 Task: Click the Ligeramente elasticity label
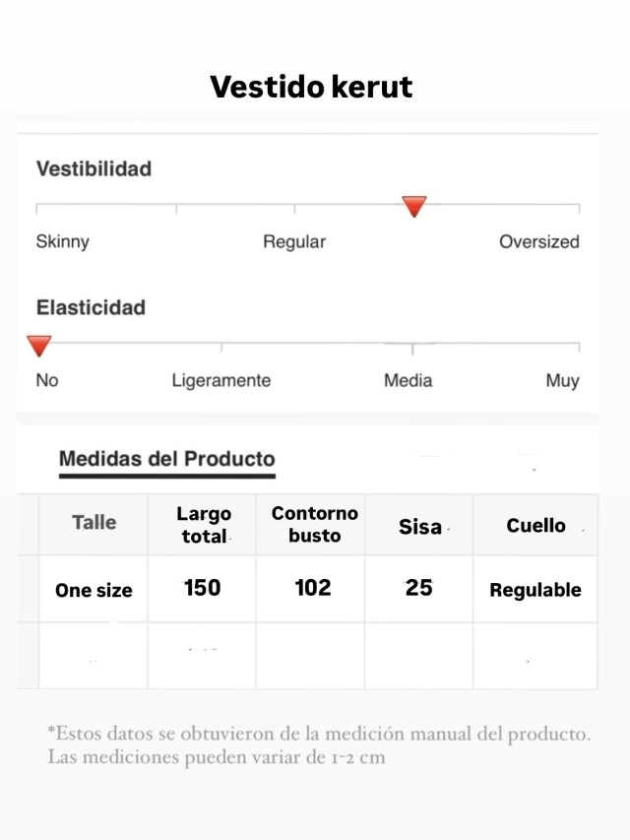(221, 380)
